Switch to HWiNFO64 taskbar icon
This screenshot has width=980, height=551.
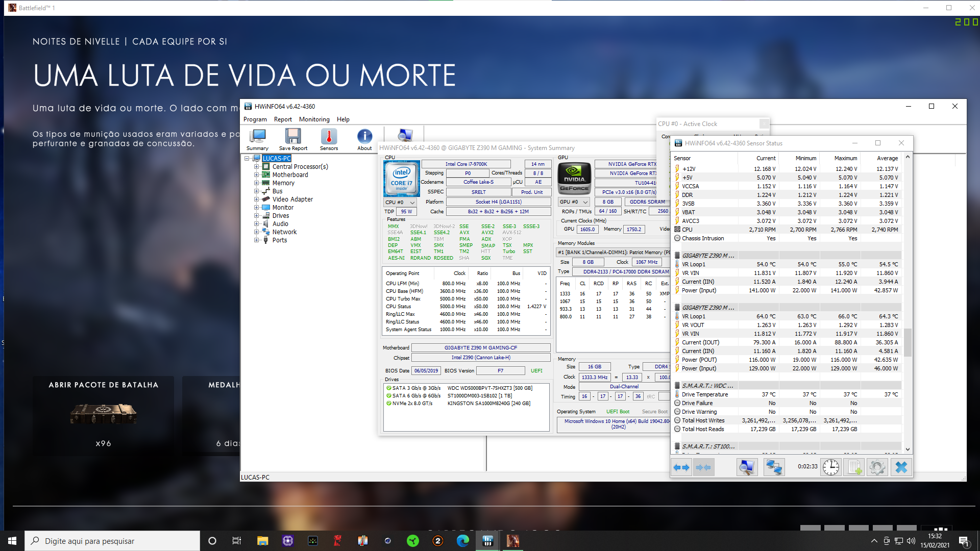(488, 541)
